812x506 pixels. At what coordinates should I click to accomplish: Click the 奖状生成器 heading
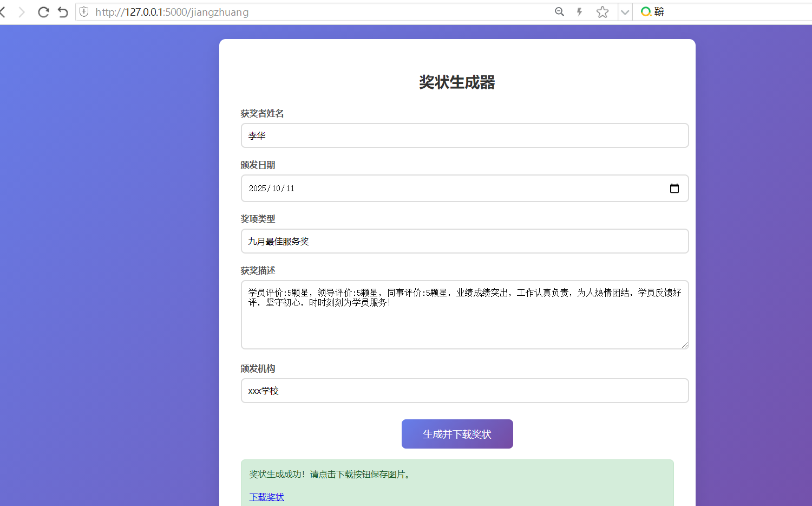457,82
